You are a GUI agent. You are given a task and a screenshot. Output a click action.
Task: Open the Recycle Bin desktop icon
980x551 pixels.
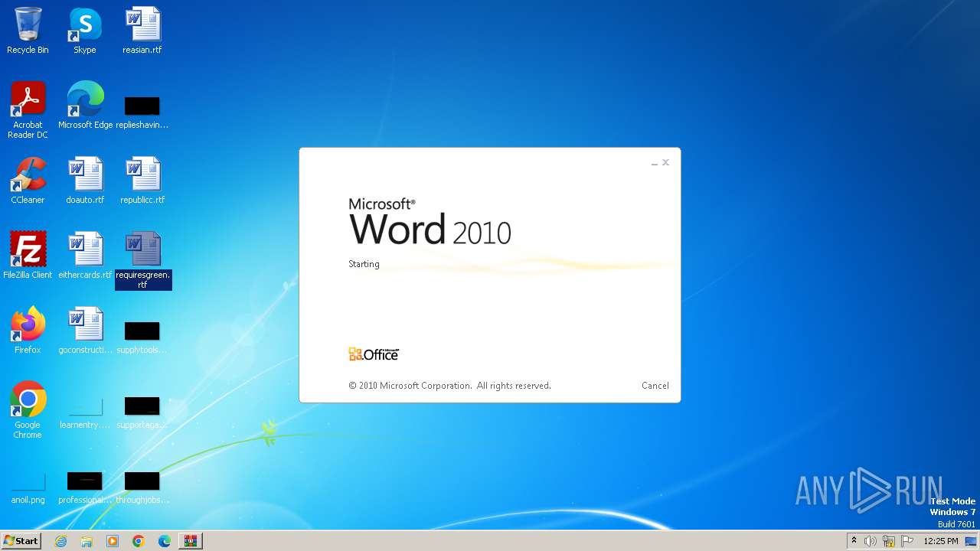tap(28, 31)
